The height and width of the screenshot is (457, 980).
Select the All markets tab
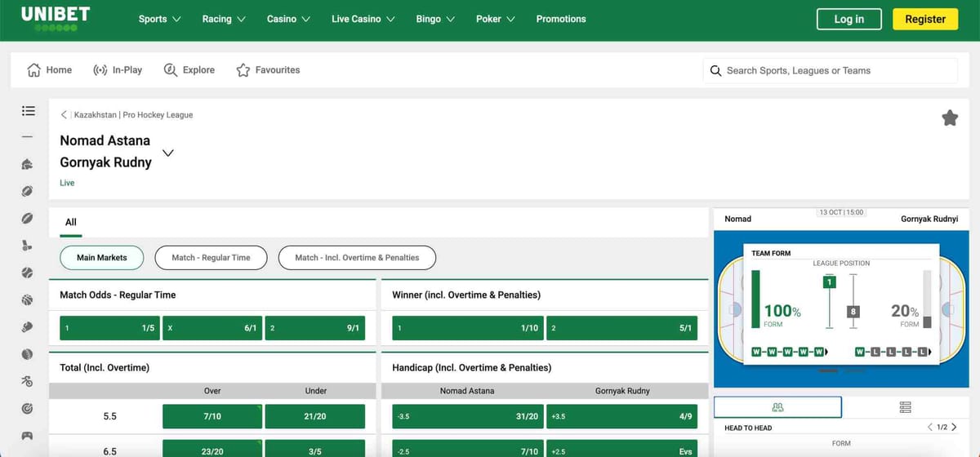tap(71, 222)
